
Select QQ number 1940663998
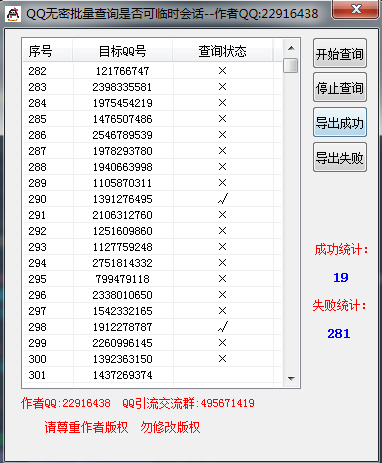coord(123,167)
